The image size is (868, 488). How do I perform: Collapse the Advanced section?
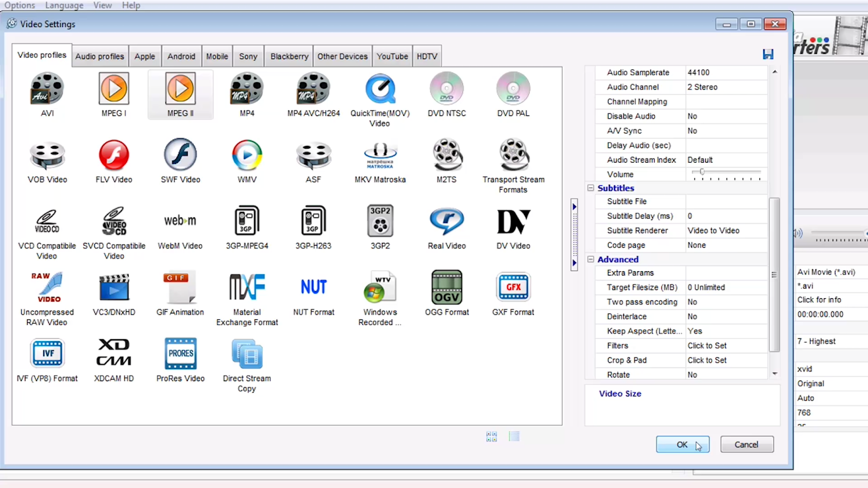coord(591,260)
